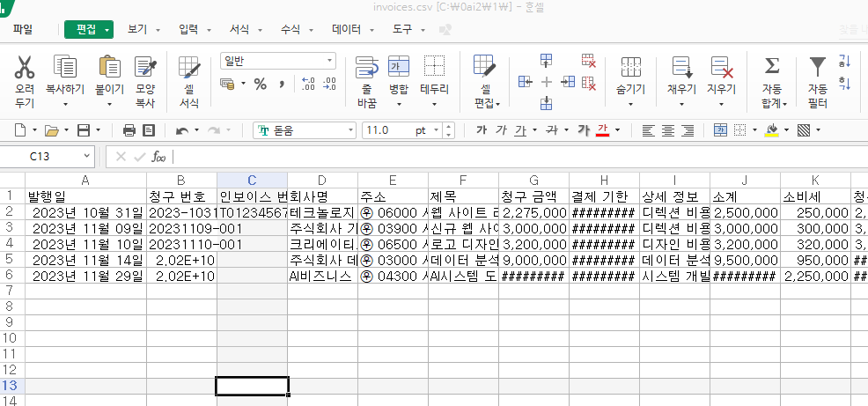Screen dimensions: 868x406
Task: Apply the yellow fill color bucket
Action: coord(772,130)
